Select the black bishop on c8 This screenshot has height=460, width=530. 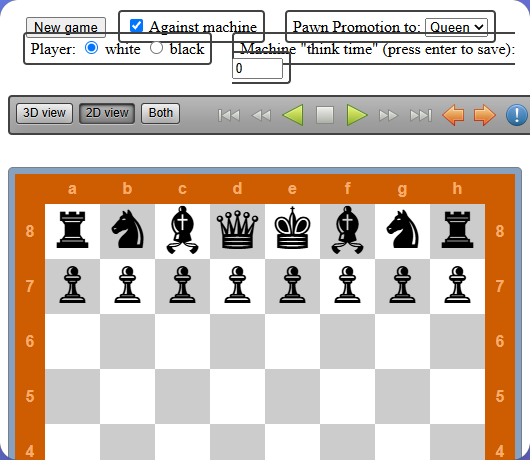(x=183, y=231)
